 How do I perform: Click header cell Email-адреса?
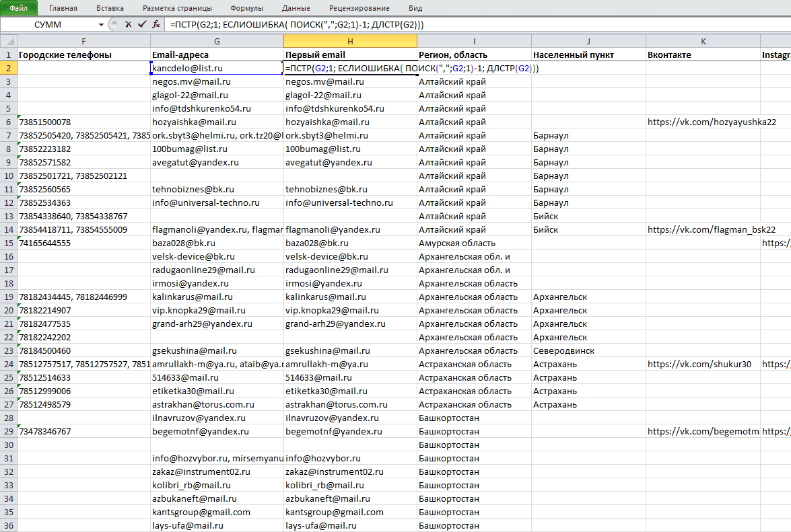coord(217,54)
